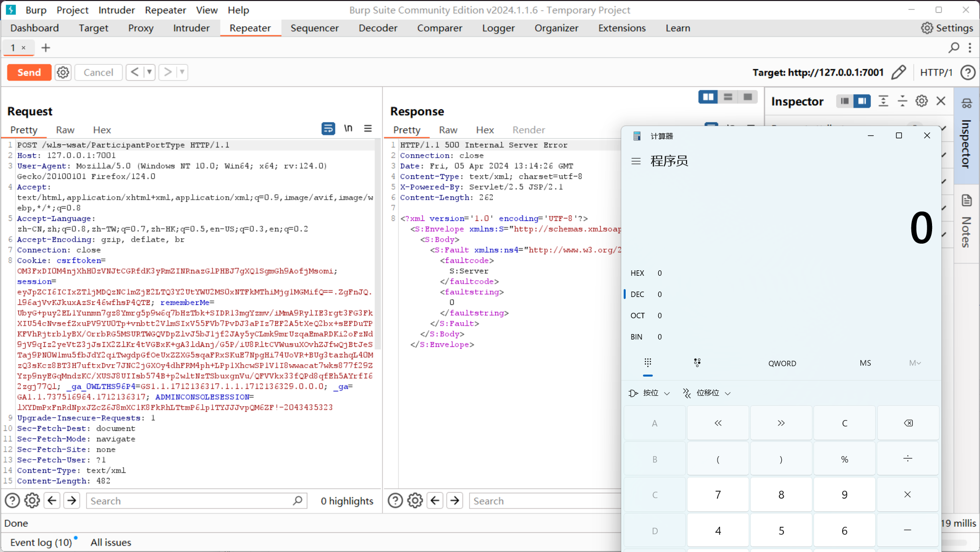This screenshot has height=552, width=980.
Task: Close the Inspector panel
Action: (x=941, y=101)
